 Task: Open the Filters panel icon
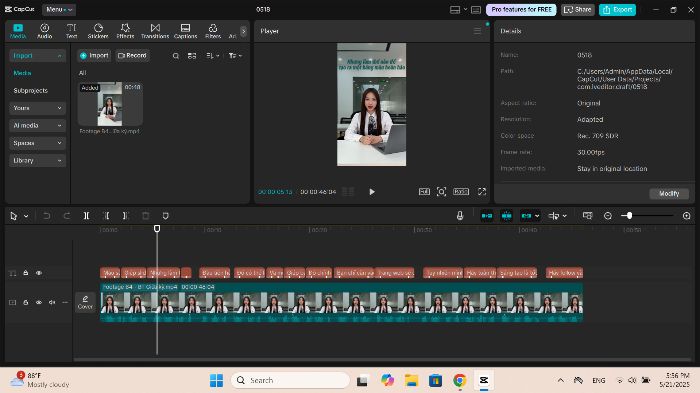[213, 31]
